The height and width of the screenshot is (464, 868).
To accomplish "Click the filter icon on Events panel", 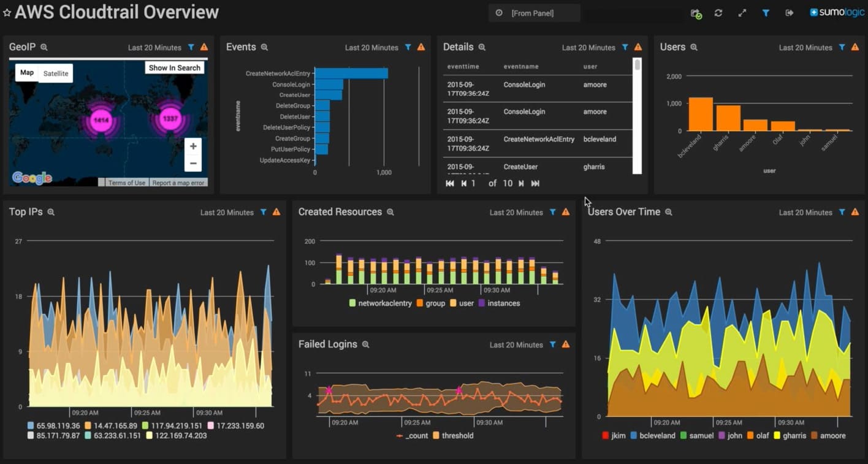I will [408, 47].
